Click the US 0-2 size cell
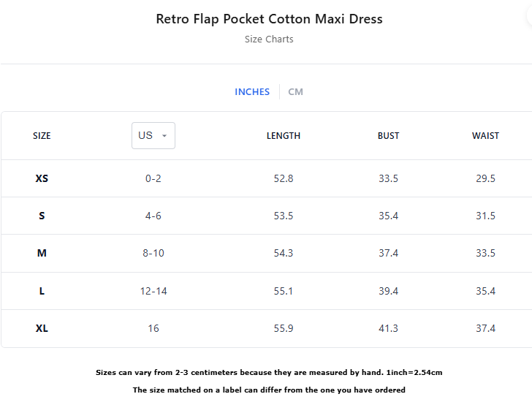This screenshot has width=532, height=413. pyautogui.click(x=153, y=178)
